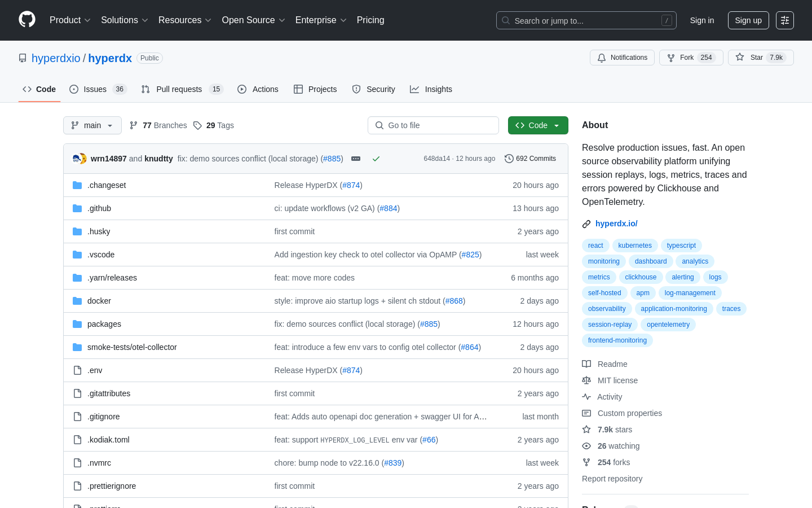Click the Star icon for this repository
The image size is (812, 508).
tap(740, 58)
